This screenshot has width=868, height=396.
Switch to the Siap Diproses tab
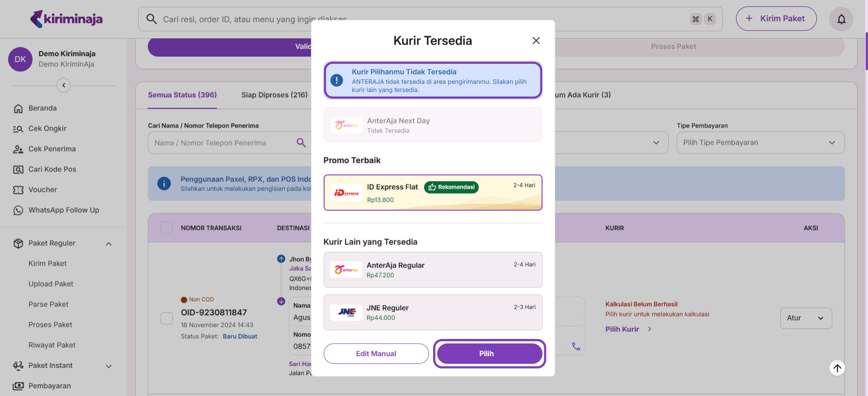274,95
